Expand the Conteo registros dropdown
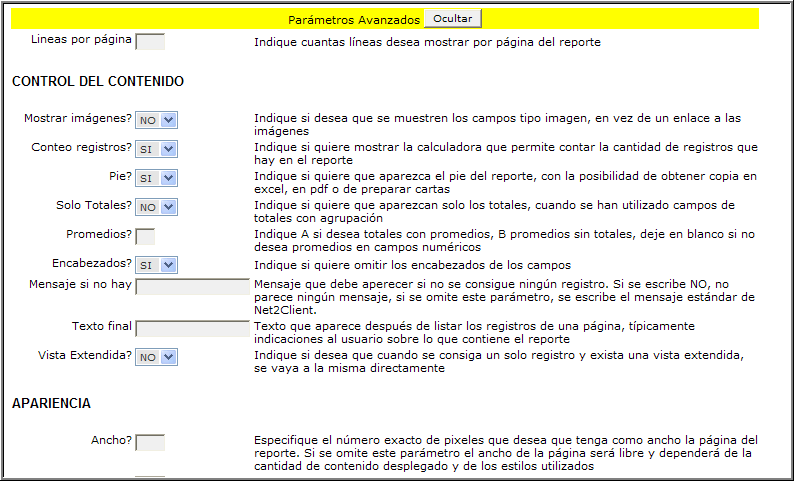The height and width of the screenshot is (481, 794). point(156,149)
